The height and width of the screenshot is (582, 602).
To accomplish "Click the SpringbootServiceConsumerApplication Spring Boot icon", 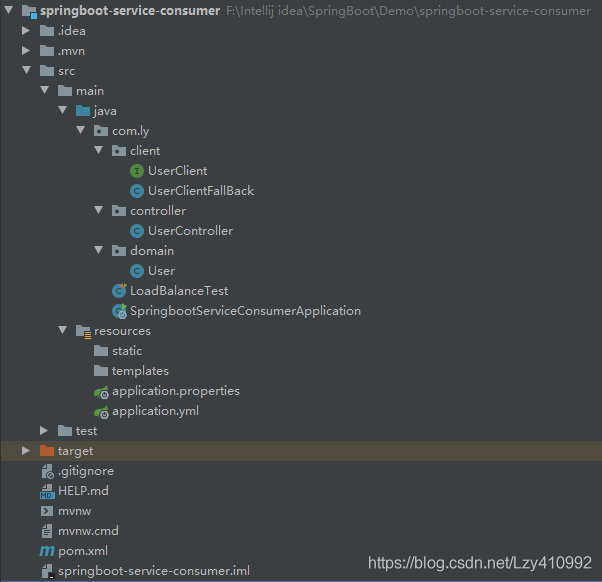I will click(x=119, y=311).
